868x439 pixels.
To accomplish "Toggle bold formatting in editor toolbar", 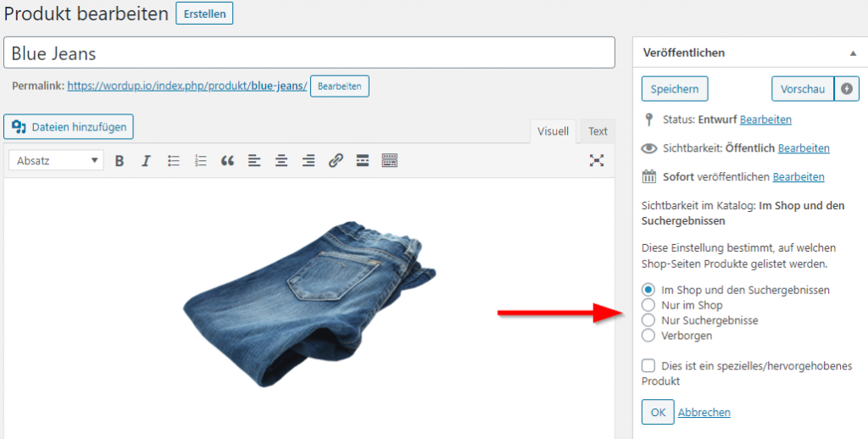I will pos(119,160).
